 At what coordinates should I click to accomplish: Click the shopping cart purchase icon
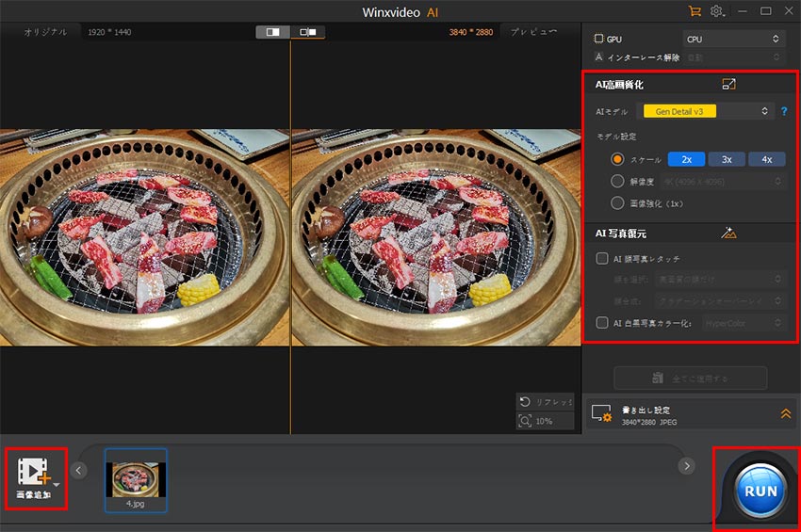tap(695, 11)
